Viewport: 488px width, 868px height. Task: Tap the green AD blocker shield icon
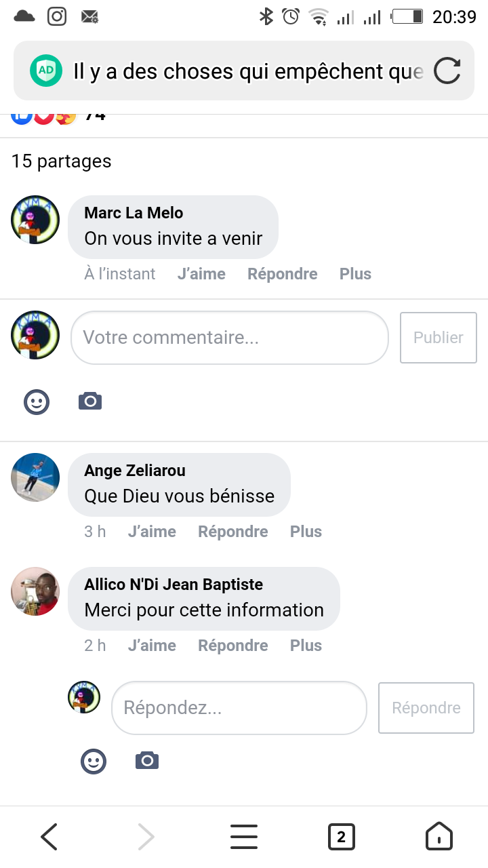pyautogui.click(x=46, y=71)
